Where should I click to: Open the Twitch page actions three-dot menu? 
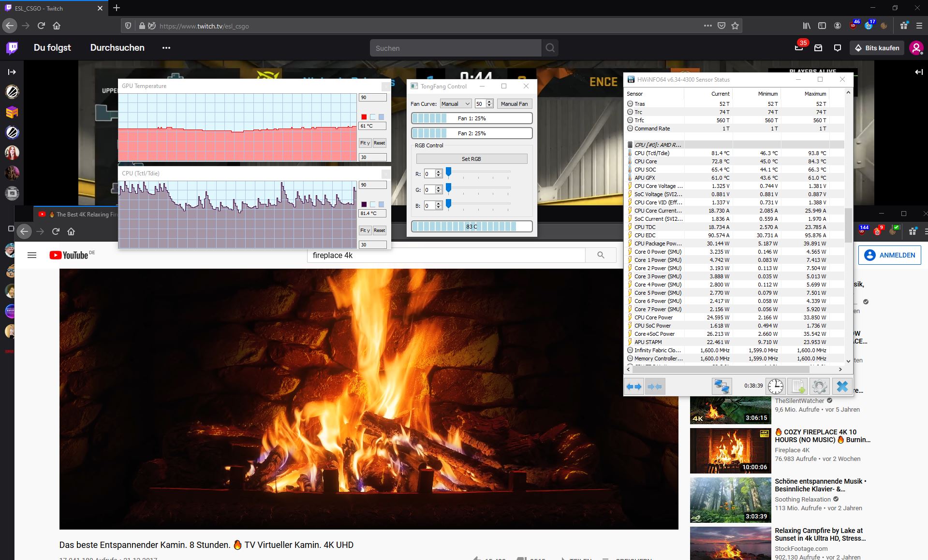click(x=708, y=26)
